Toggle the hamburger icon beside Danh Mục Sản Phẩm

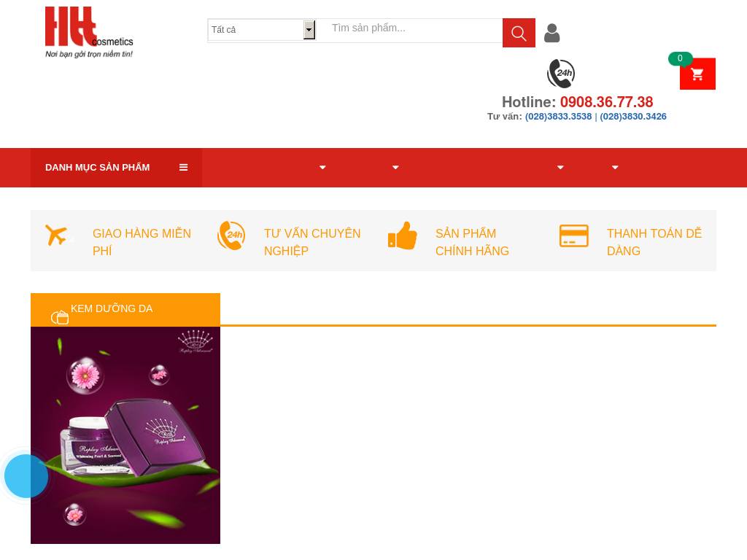pyautogui.click(x=183, y=168)
